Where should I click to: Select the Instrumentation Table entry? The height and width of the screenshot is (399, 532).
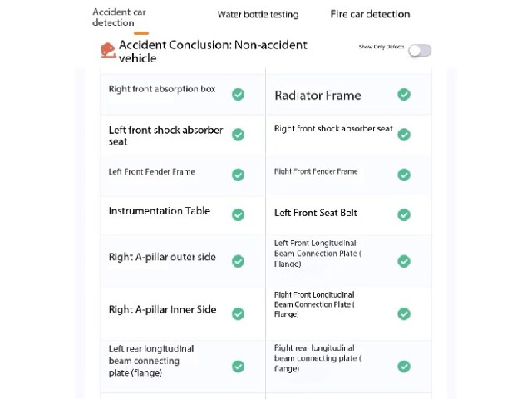tap(183, 214)
